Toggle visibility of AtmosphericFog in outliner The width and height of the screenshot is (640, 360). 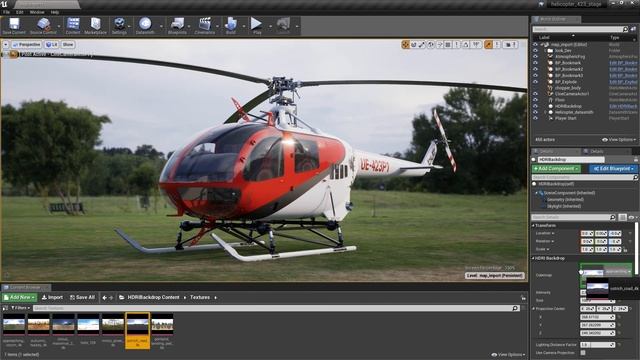535,57
